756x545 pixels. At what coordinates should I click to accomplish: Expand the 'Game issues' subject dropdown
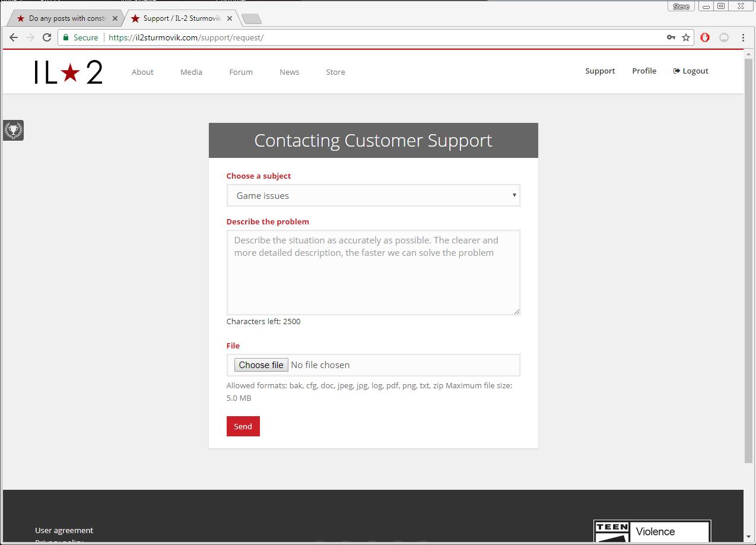click(373, 195)
